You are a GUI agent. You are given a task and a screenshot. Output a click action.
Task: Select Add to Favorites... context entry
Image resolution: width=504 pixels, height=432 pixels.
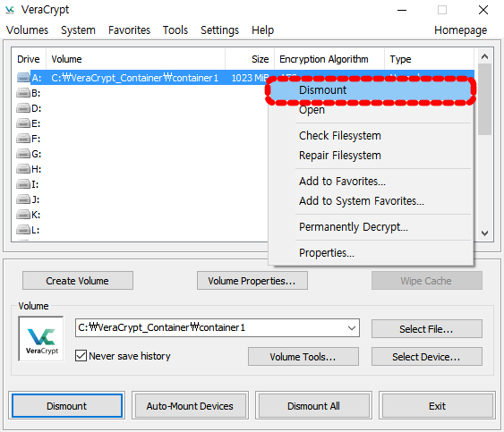371,182
